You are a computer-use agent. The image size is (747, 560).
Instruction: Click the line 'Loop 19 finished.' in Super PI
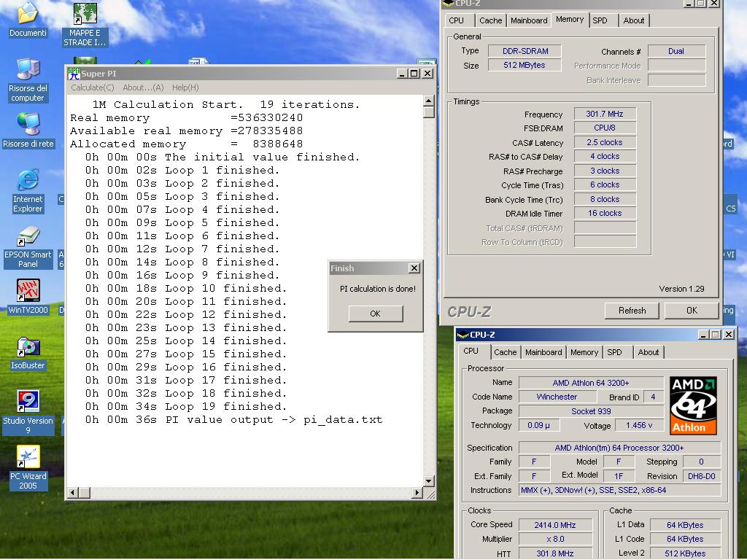click(x=186, y=407)
